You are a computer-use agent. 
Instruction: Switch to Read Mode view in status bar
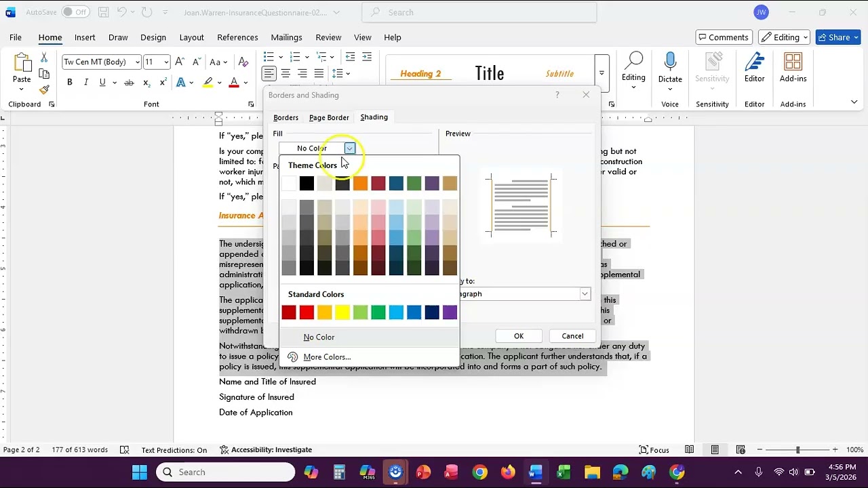pyautogui.click(x=690, y=450)
